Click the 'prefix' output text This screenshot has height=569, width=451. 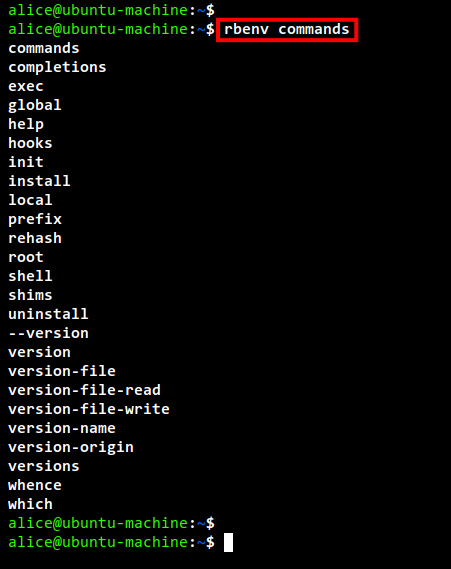35,219
